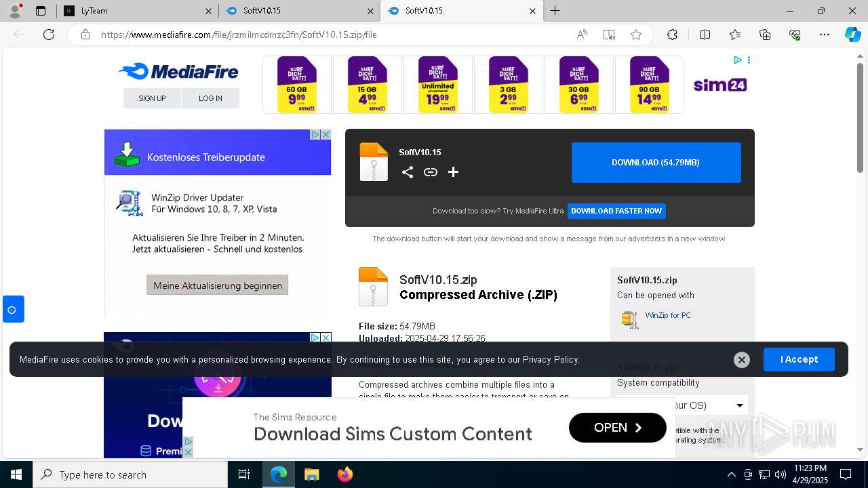
Task: Accept cookies with I Accept button
Action: click(799, 359)
